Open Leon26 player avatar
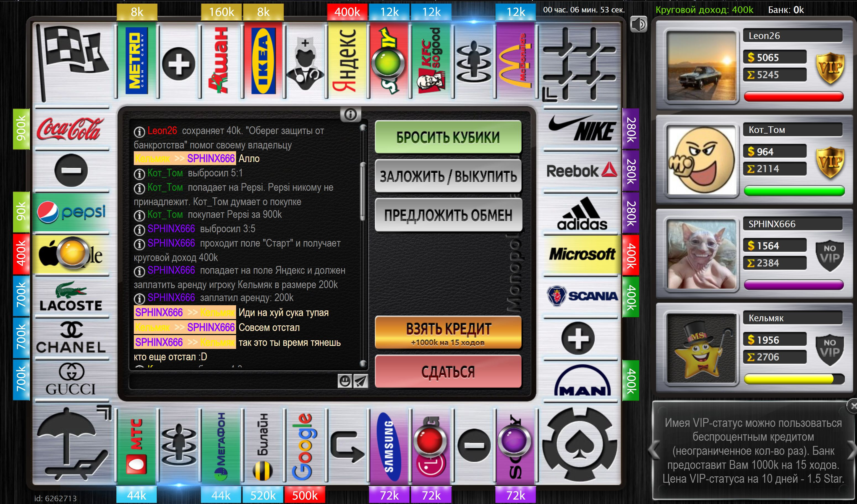This screenshot has width=857, height=504. [702, 66]
